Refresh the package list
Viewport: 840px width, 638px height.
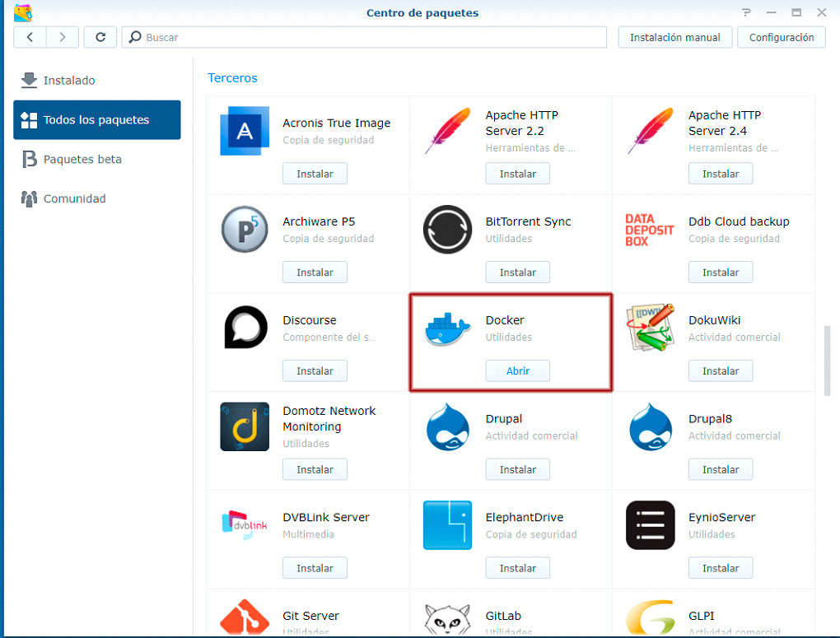point(100,37)
